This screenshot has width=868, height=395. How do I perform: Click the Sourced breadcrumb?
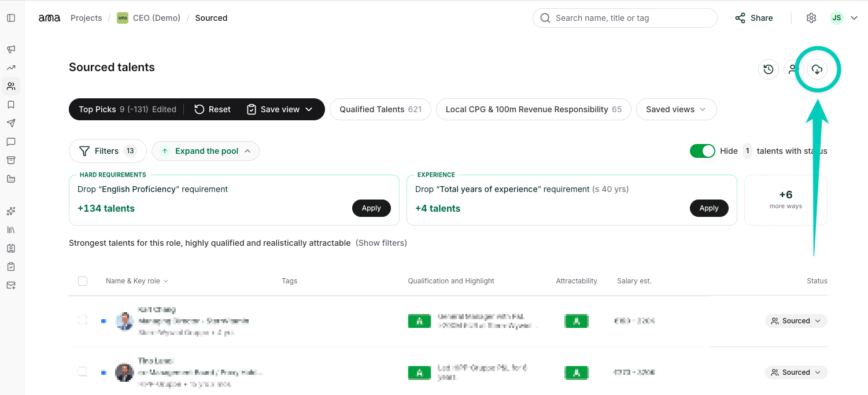pyautogui.click(x=211, y=18)
